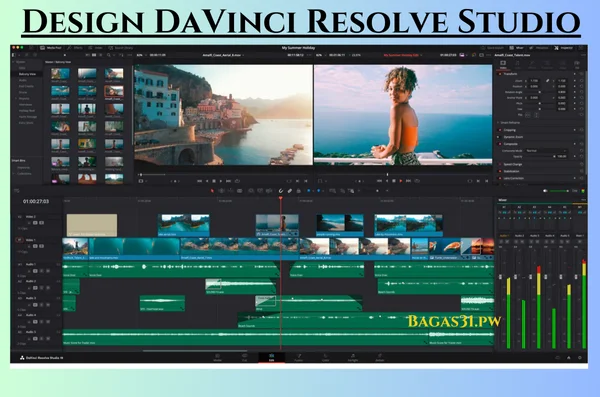Toggle the Inspector panel button
600x397 pixels.
(x=563, y=48)
